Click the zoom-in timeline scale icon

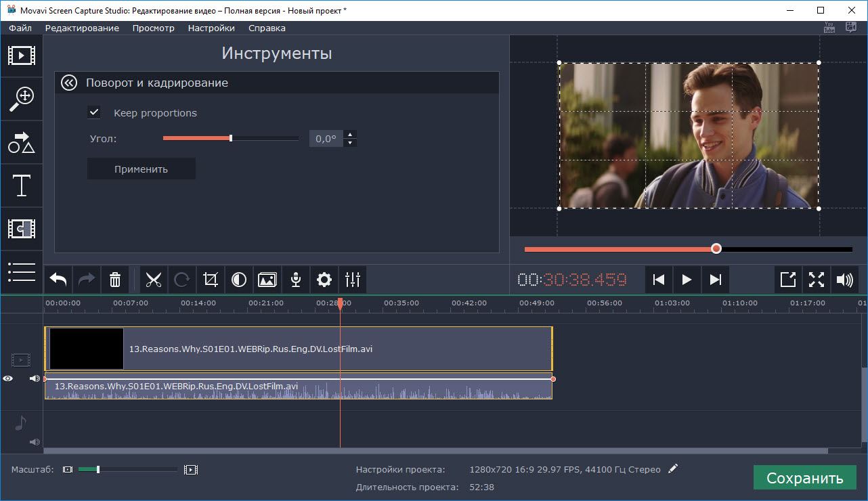(191, 469)
